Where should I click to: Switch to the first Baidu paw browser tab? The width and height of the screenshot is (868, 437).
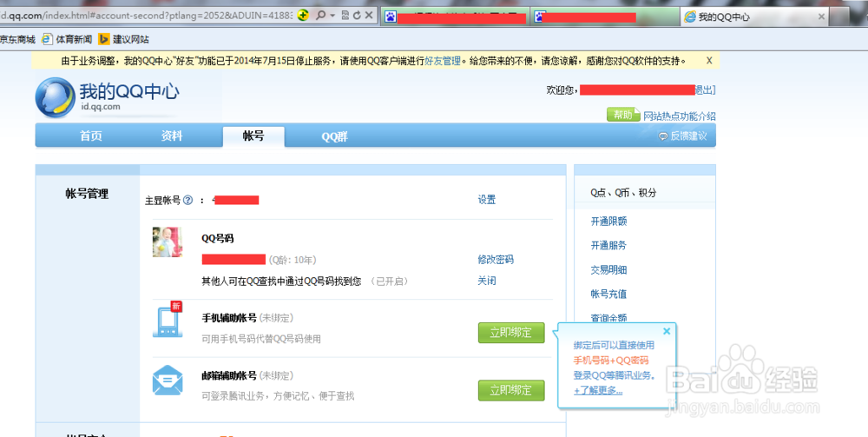pyautogui.click(x=455, y=17)
